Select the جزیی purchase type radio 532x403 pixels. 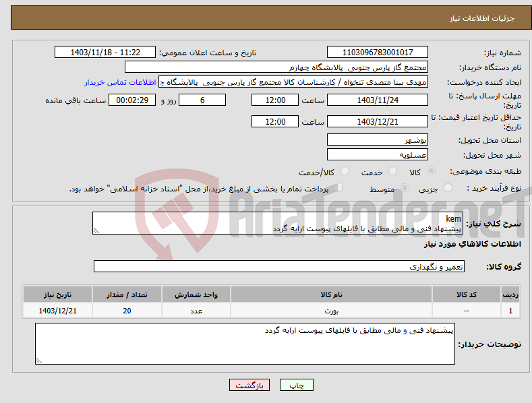(x=448, y=187)
